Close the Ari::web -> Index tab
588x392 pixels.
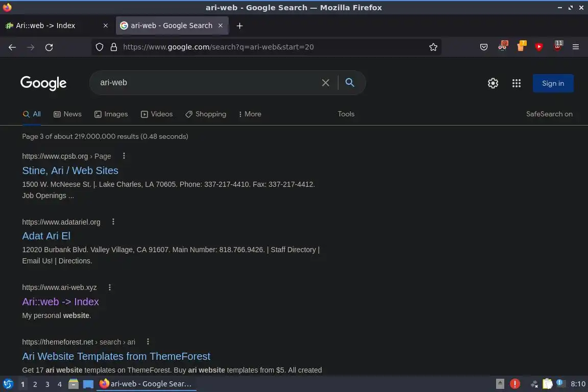pos(105,26)
